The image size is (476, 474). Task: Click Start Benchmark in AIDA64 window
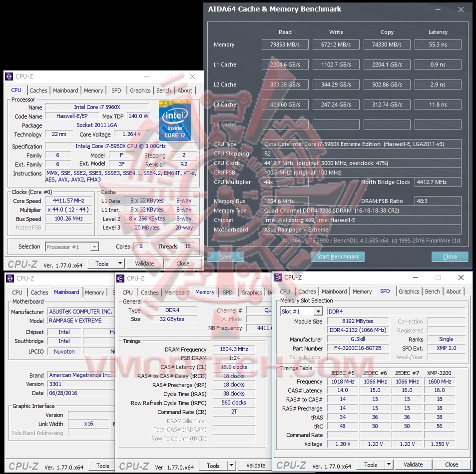click(338, 256)
